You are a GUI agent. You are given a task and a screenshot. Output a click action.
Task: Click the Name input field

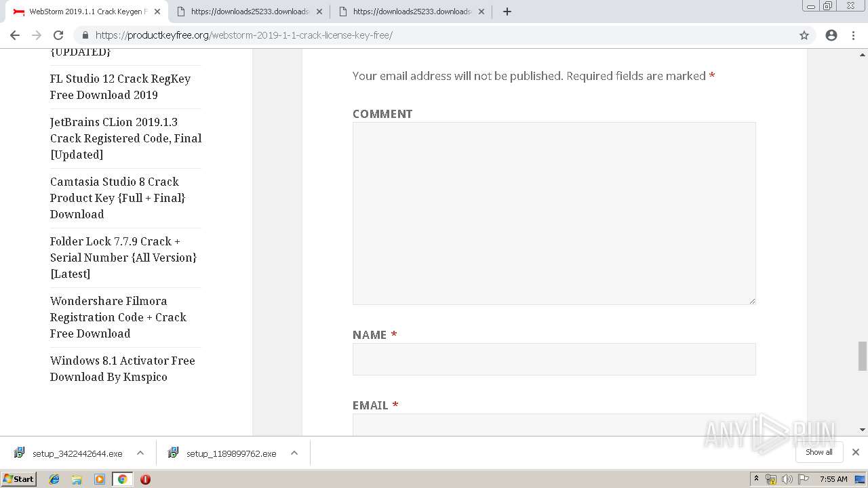[554, 359]
